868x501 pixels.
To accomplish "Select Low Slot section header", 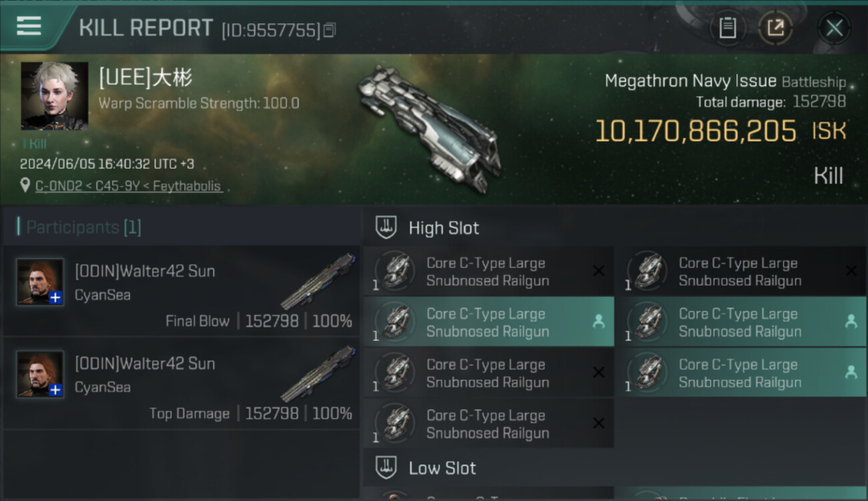I will (442, 468).
